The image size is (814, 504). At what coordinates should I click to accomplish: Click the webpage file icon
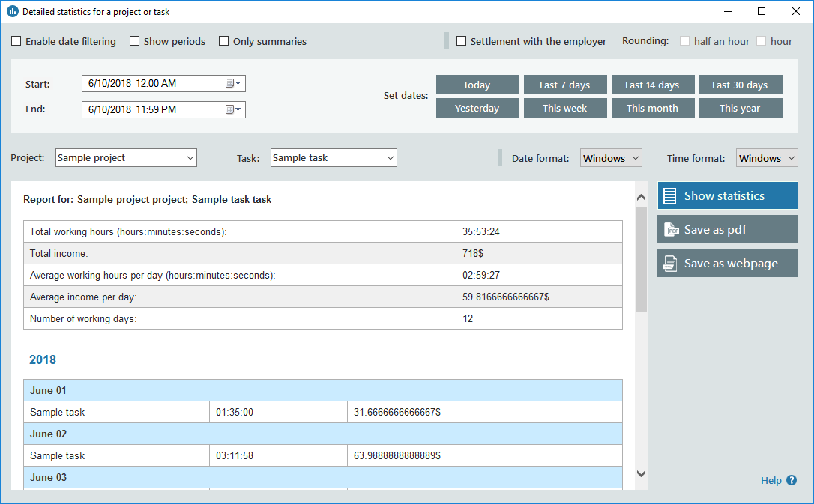671,264
